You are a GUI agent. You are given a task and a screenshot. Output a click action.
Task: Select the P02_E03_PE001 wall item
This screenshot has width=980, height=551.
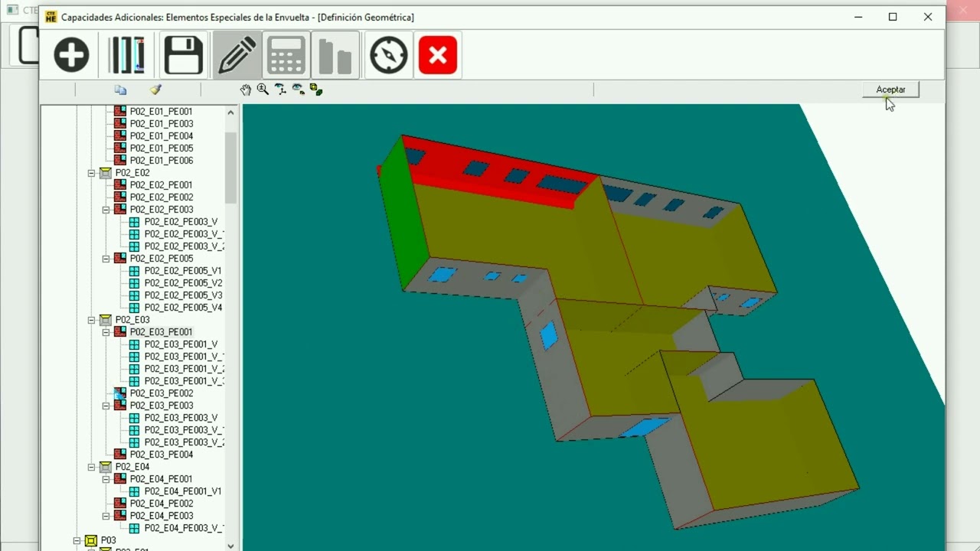pos(161,332)
